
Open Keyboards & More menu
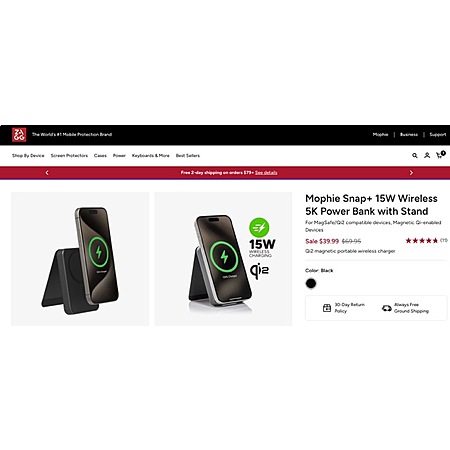[151, 156]
